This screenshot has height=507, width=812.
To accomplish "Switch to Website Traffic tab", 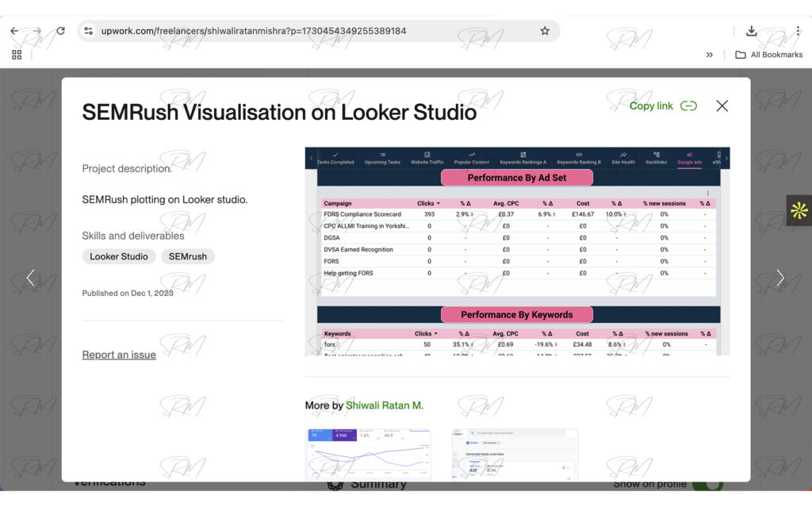I will (427, 158).
